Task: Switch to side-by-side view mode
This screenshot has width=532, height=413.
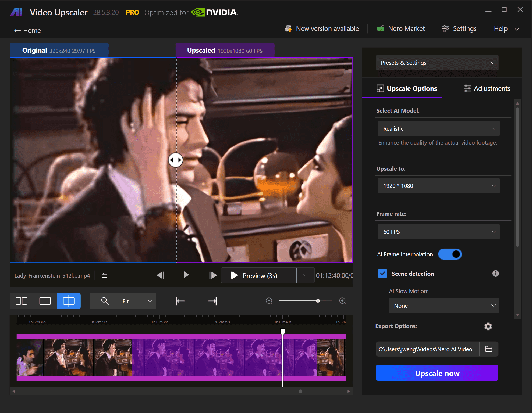Action: 22,301
